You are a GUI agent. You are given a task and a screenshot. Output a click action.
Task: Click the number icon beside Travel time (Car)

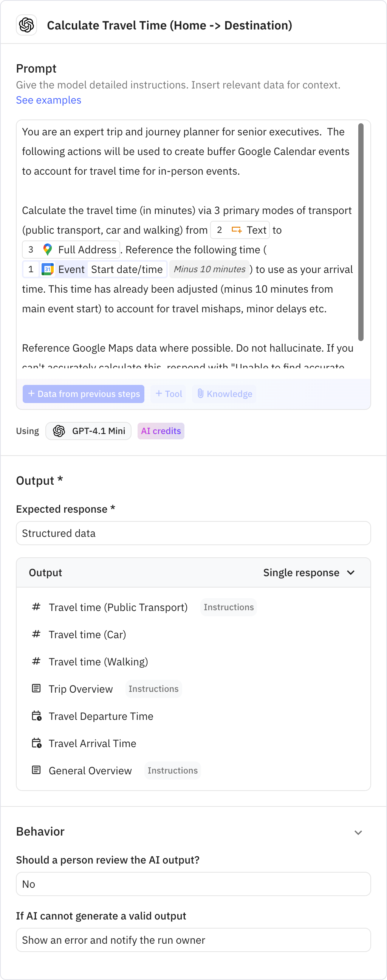tap(36, 634)
